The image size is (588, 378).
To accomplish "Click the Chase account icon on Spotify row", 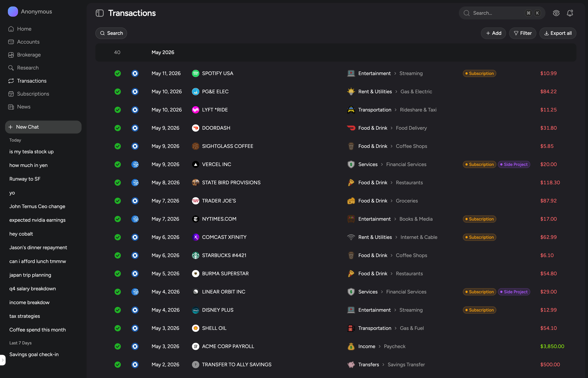I will pos(135,73).
